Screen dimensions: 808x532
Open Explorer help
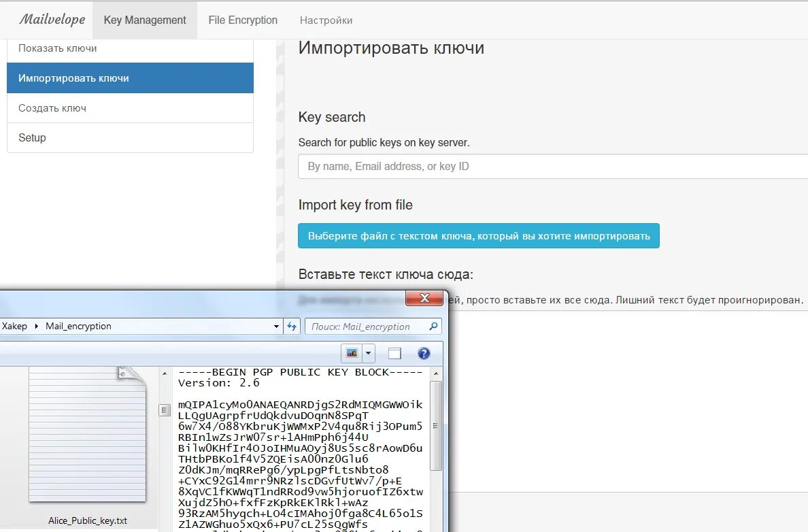click(424, 353)
